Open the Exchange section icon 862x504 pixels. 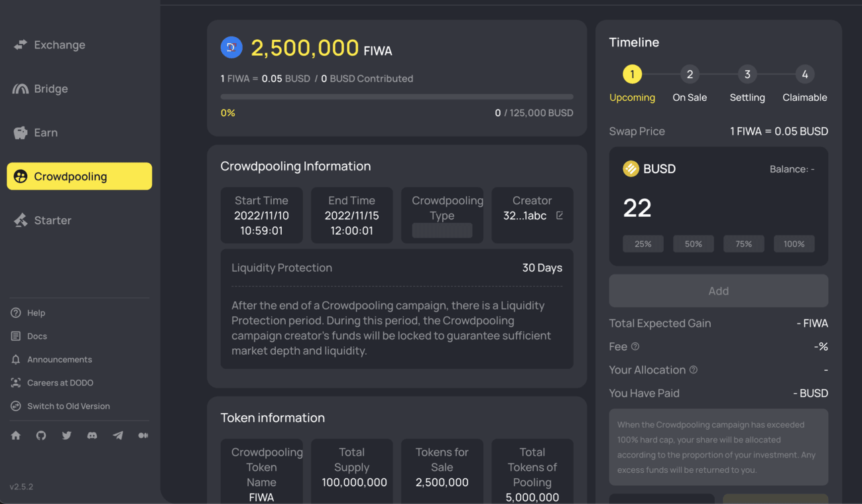point(19,44)
